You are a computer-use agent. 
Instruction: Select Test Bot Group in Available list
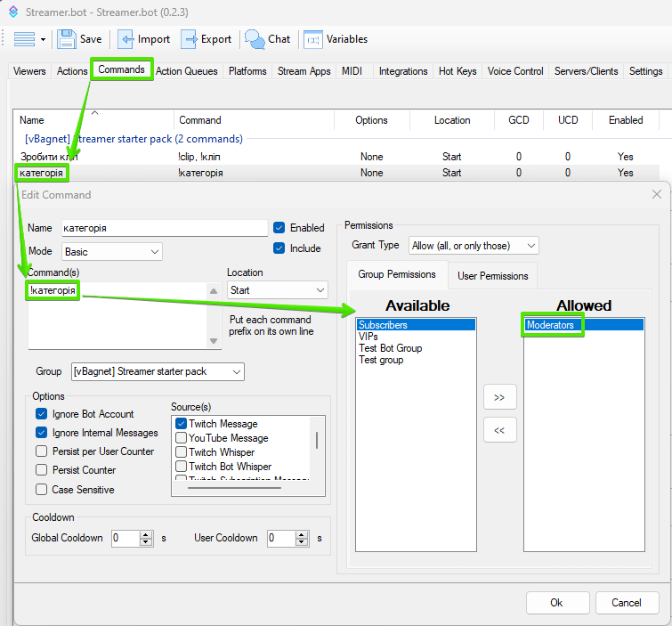click(416, 348)
